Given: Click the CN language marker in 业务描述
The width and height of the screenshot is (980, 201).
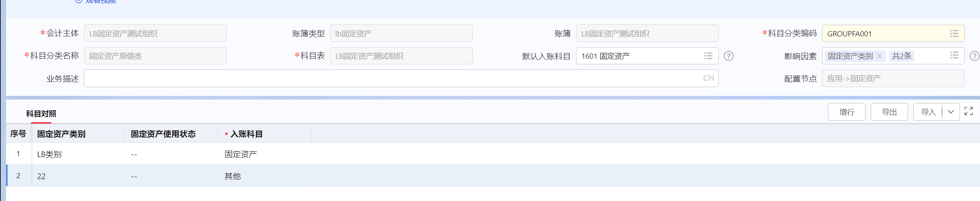Looking at the screenshot, I should [x=708, y=78].
